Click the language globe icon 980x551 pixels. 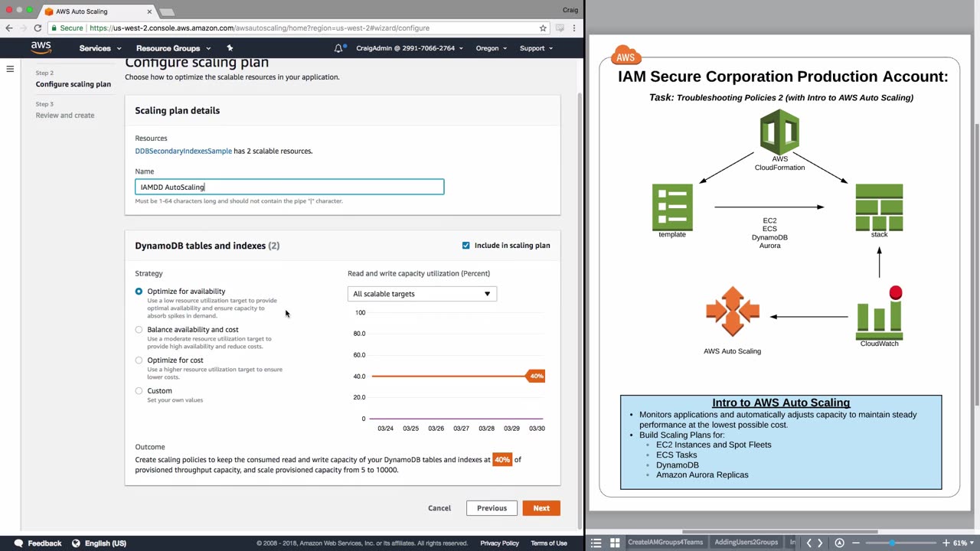point(76,543)
